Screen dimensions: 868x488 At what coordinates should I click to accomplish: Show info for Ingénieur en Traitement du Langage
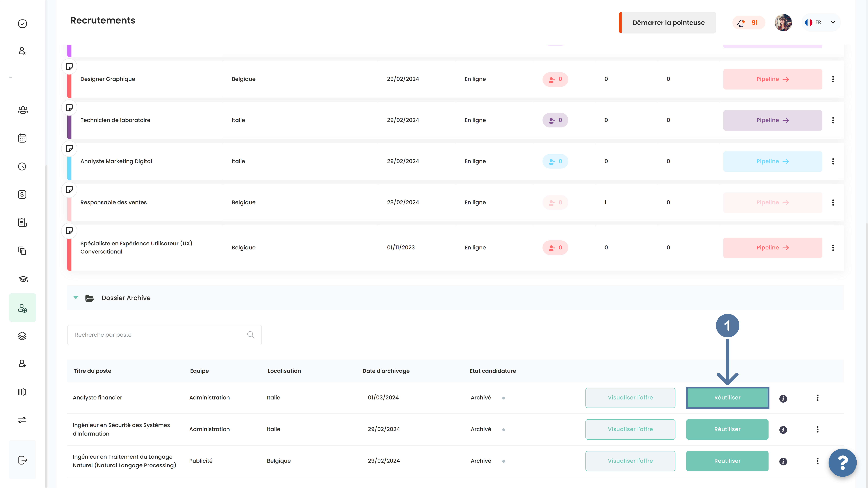[x=783, y=462]
